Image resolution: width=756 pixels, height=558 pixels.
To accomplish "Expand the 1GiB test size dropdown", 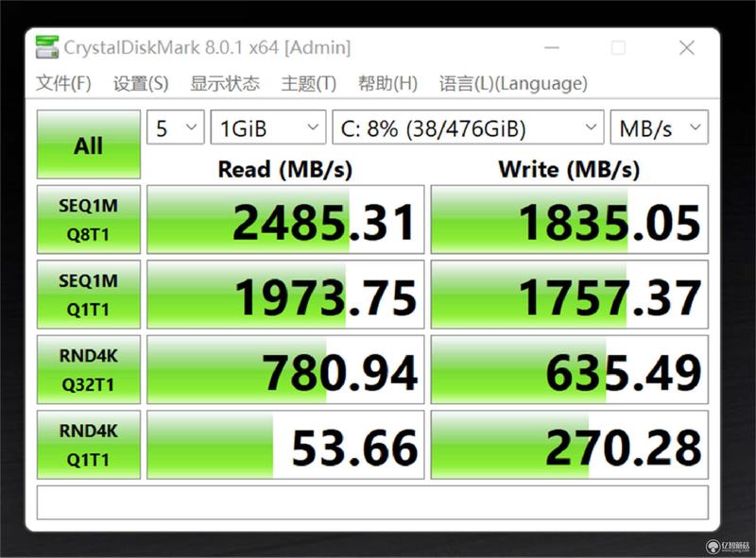I will pyautogui.click(x=268, y=127).
